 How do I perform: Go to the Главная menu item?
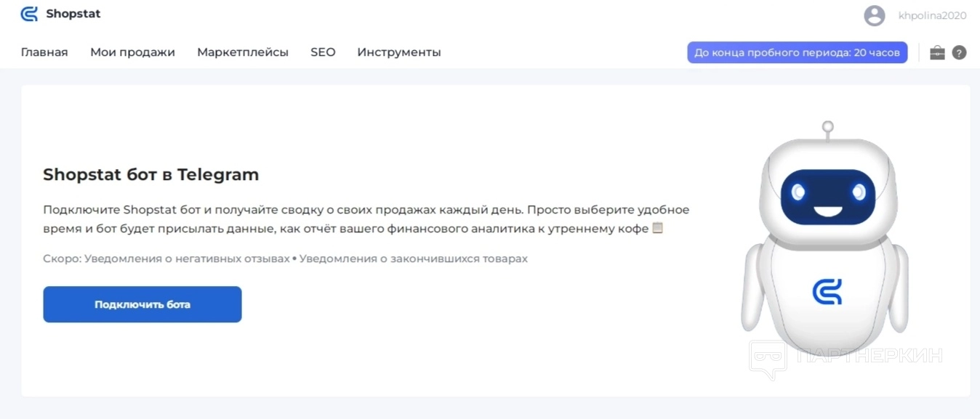pos(44,52)
